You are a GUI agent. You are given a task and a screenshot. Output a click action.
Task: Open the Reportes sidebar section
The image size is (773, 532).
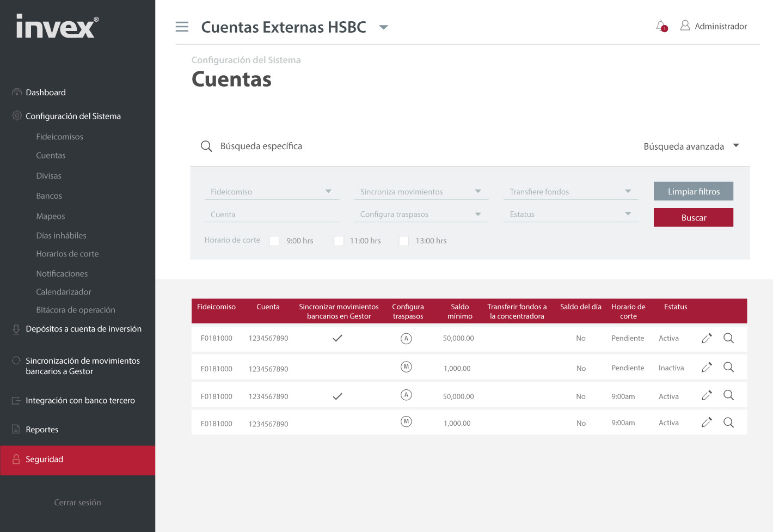tap(42, 430)
